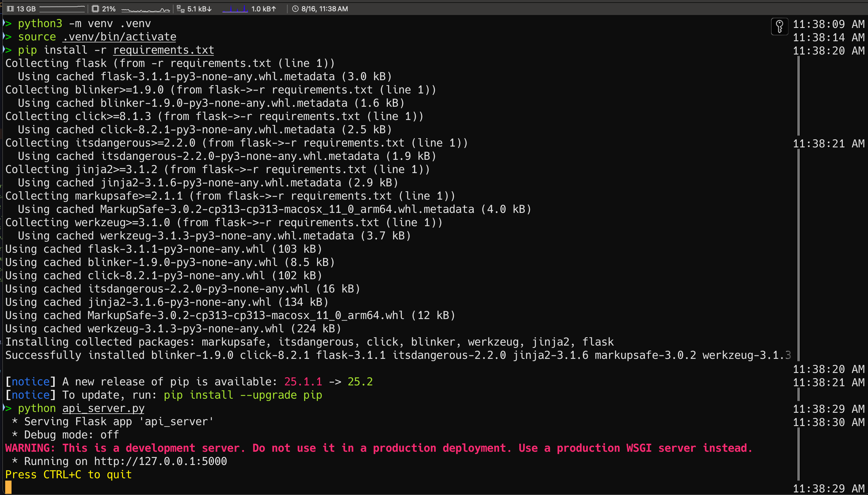868x495 pixels.
Task: Click the prompt mark beside source command
Action: pos(7,36)
